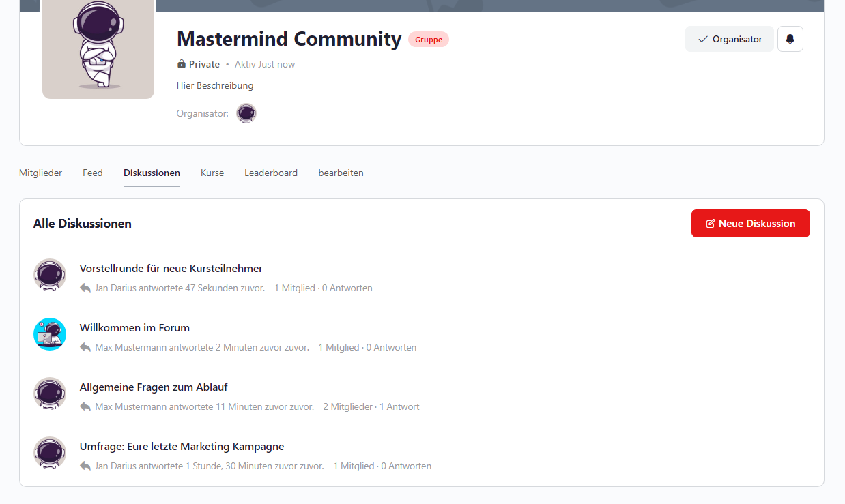
Task: Click reply arrow icon under Umfrage
Action: coord(85,466)
